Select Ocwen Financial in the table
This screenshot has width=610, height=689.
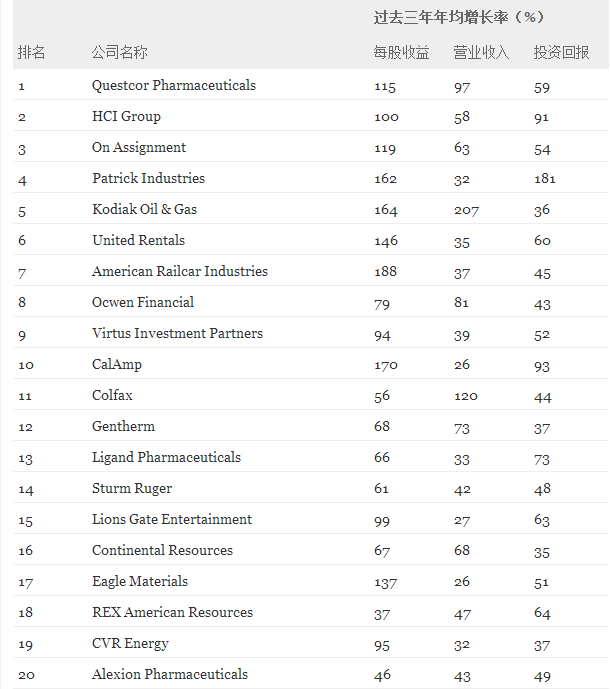tap(143, 303)
